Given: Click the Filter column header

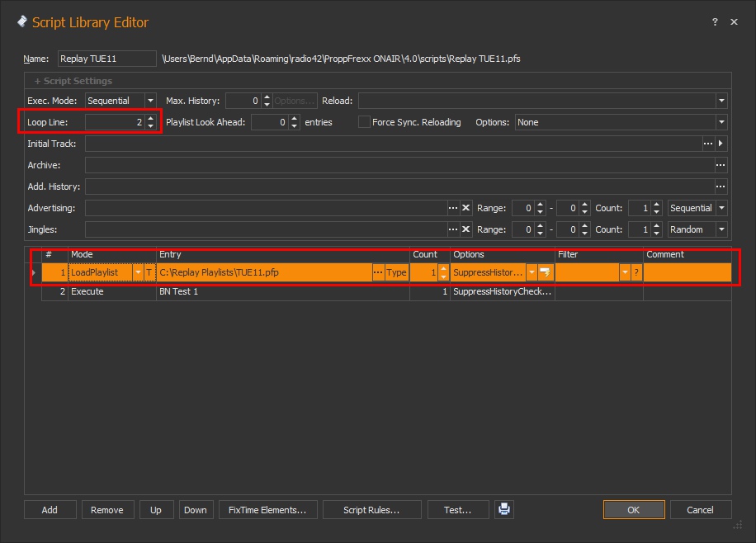Looking at the screenshot, I should click(599, 254).
